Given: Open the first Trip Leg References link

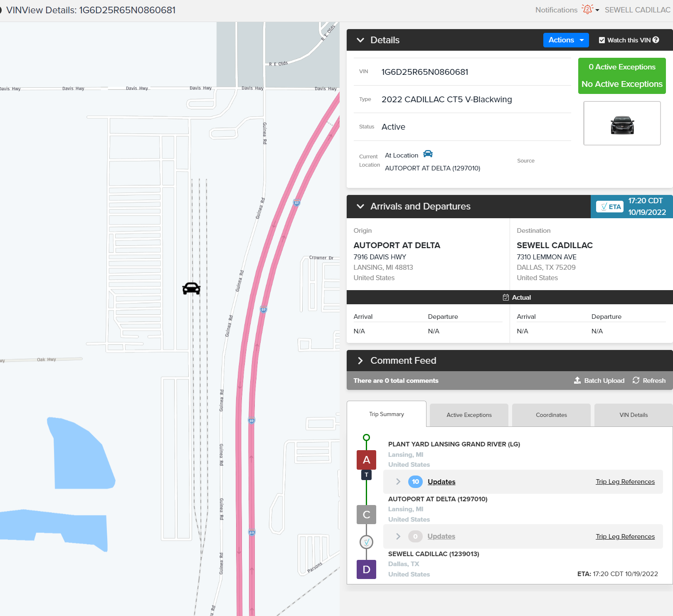Looking at the screenshot, I should point(625,482).
